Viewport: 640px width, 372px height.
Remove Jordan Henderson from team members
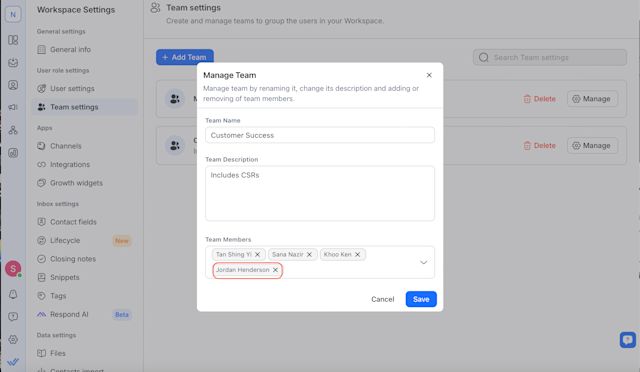click(x=276, y=270)
